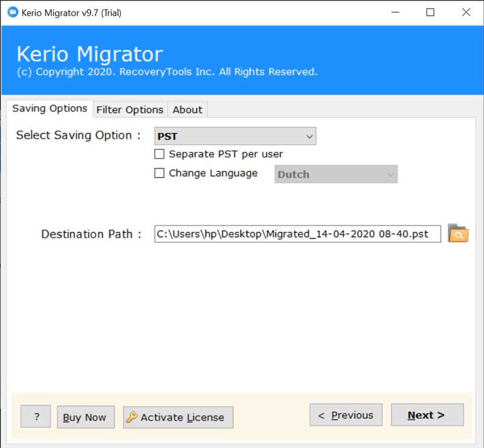Go to next step with Next button
Image resolution: width=484 pixels, height=448 pixels.
(x=427, y=415)
